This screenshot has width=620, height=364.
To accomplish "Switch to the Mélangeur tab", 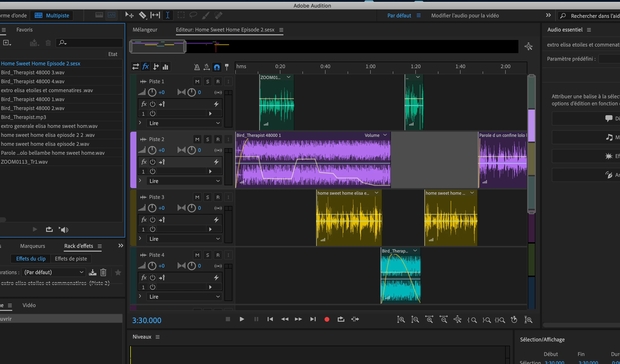I will pyautogui.click(x=145, y=30).
